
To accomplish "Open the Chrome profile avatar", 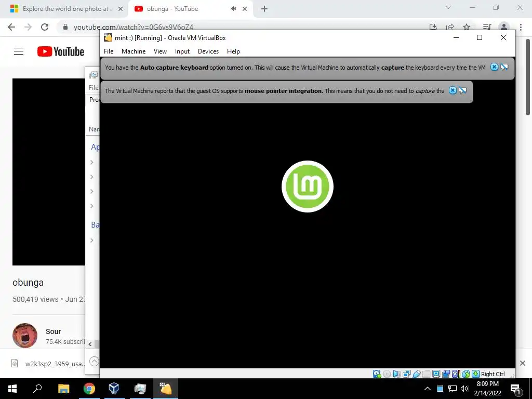I will pos(504,27).
